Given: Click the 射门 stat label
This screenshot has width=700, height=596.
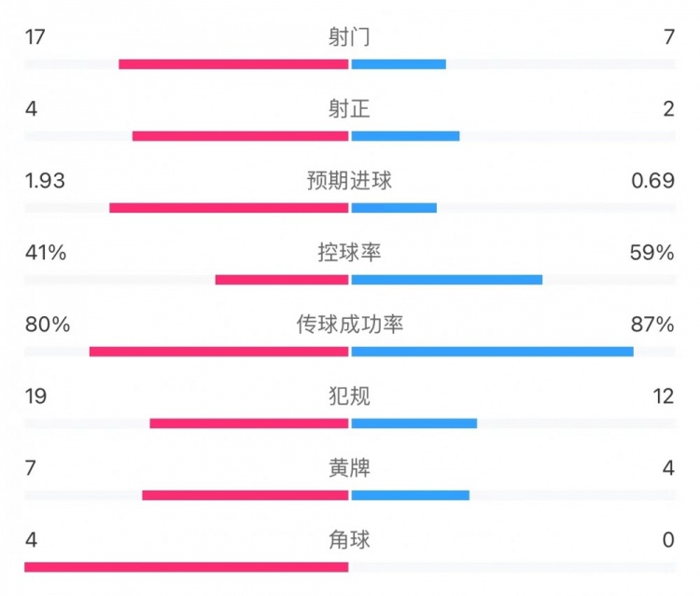Looking at the screenshot, I should point(350,37).
